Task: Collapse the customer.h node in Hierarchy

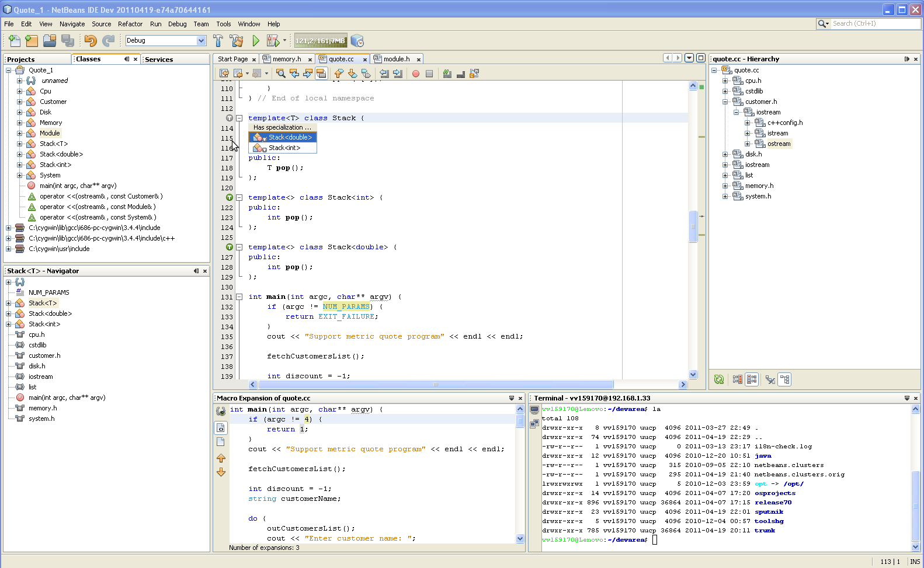Action: point(725,102)
